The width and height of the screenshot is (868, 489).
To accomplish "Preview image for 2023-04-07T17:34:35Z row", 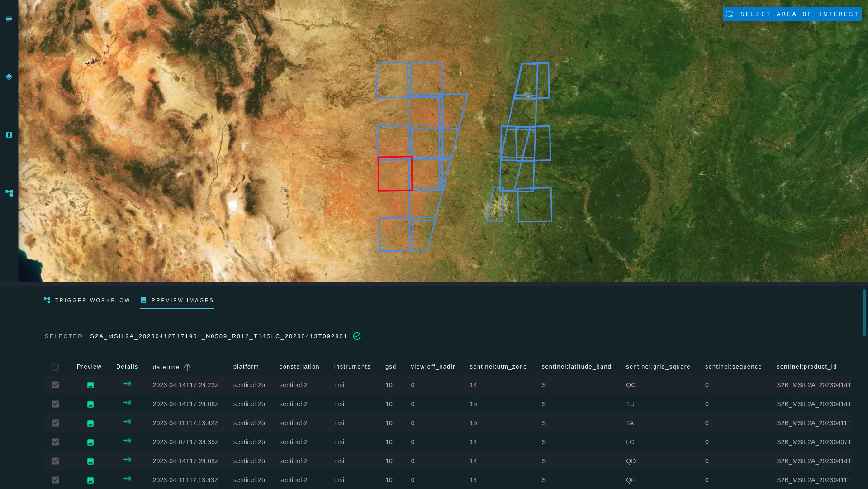I will 90,442.
